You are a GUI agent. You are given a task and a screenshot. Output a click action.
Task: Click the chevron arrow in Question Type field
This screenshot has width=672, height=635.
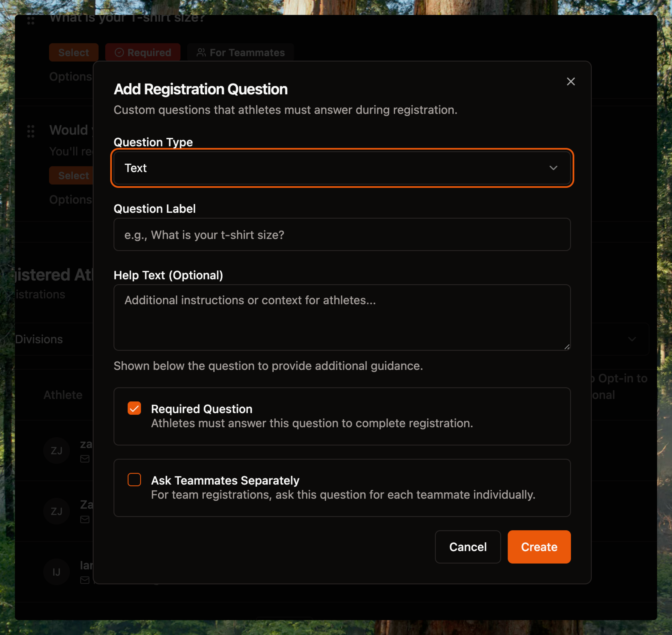[x=553, y=168]
